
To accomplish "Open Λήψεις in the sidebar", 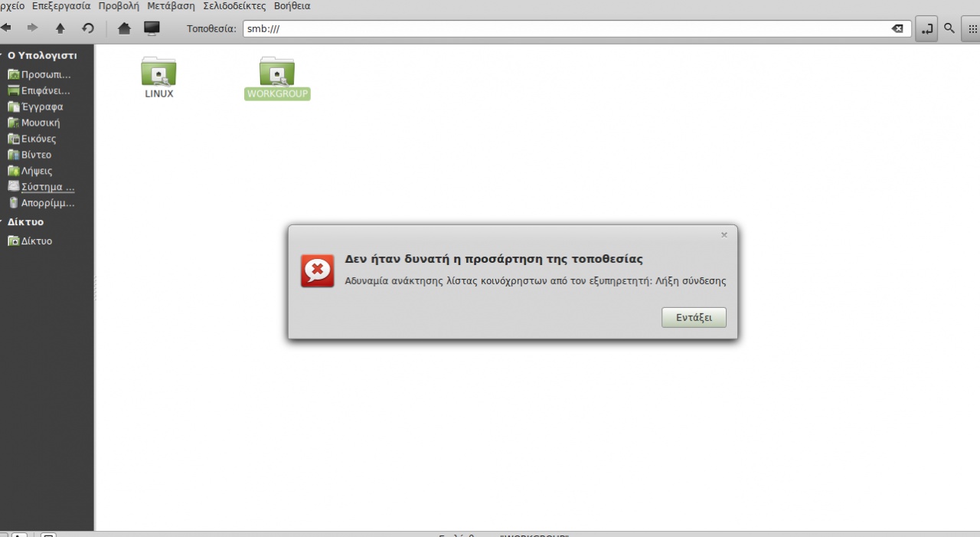I will [30, 171].
